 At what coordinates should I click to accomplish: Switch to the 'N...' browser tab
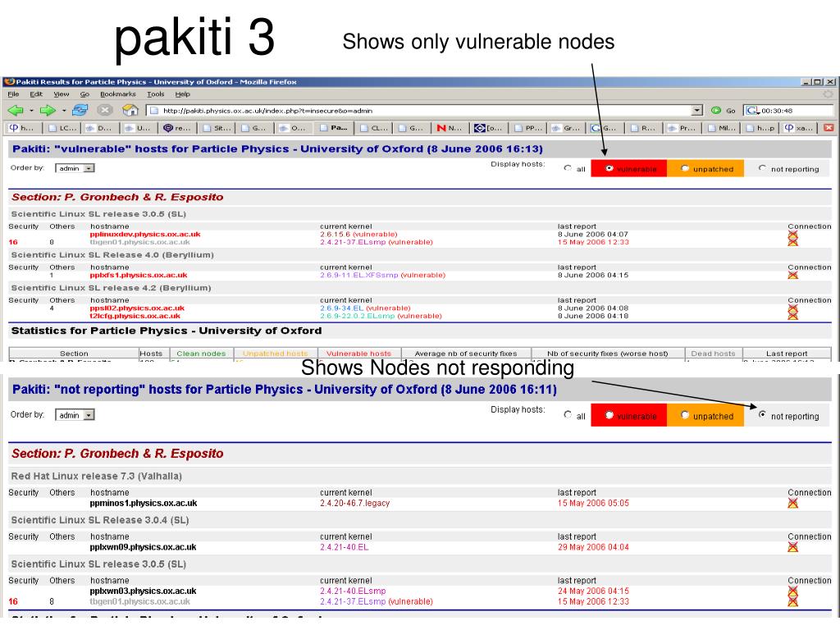pos(450,128)
